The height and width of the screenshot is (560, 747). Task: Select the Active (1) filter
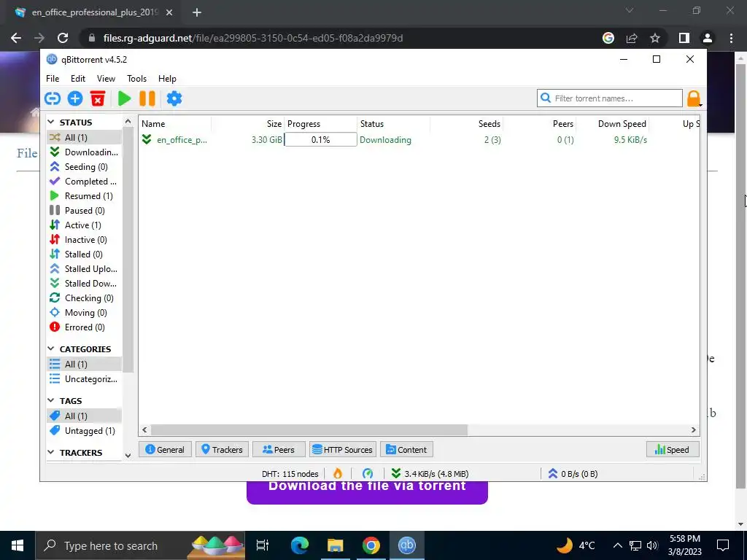pos(84,225)
